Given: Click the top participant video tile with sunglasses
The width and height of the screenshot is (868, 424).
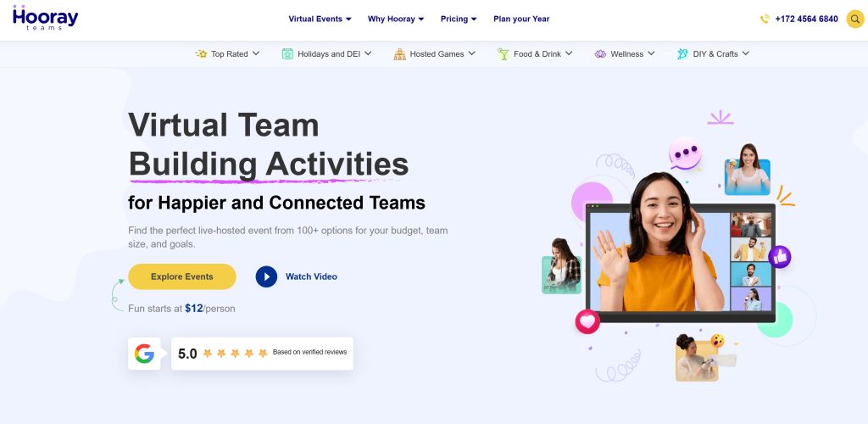Looking at the screenshot, I should point(751,224).
